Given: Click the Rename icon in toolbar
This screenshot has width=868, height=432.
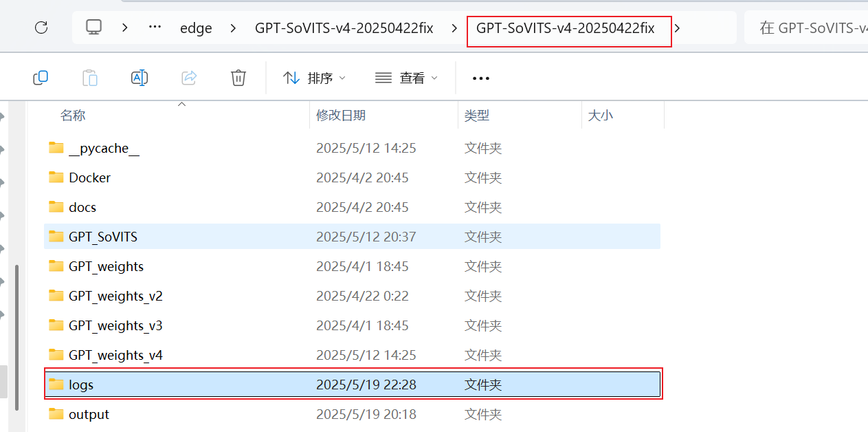Looking at the screenshot, I should pos(140,78).
